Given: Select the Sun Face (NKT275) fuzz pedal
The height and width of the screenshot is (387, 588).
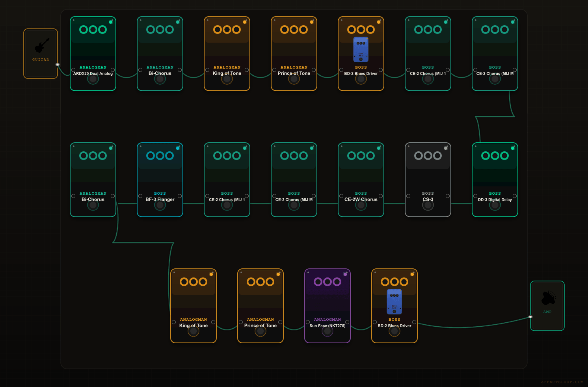Looking at the screenshot, I should coord(327,306).
